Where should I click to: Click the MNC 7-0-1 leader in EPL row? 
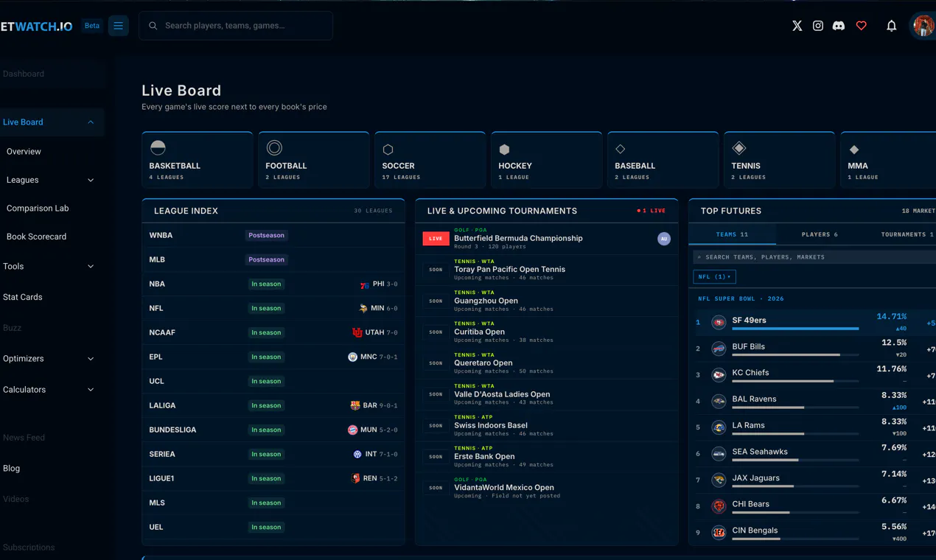(x=373, y=357)
